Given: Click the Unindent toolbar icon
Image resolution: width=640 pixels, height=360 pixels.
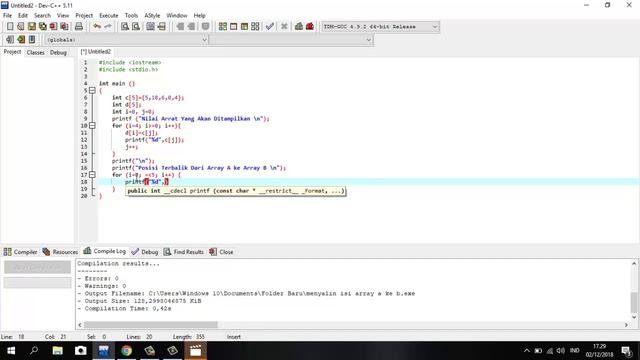Looking at the screenshot, I should tap(191, 27).
